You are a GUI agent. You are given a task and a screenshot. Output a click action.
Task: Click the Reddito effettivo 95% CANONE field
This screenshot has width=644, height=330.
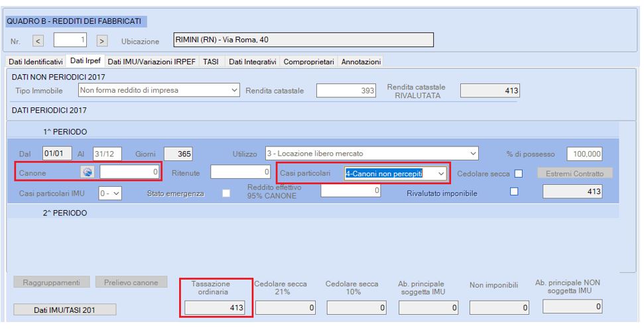pos(350,190)
